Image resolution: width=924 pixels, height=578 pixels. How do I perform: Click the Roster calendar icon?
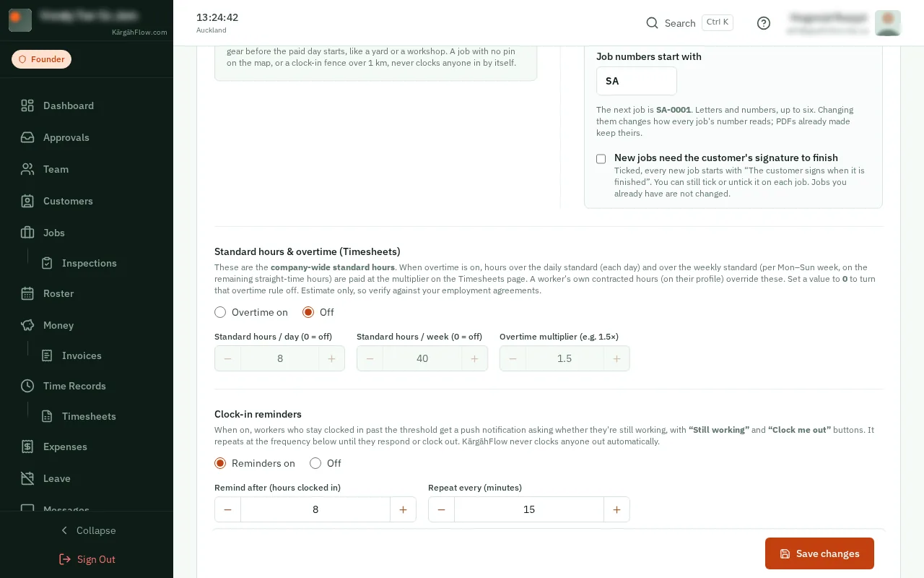(x=27, y=293)
